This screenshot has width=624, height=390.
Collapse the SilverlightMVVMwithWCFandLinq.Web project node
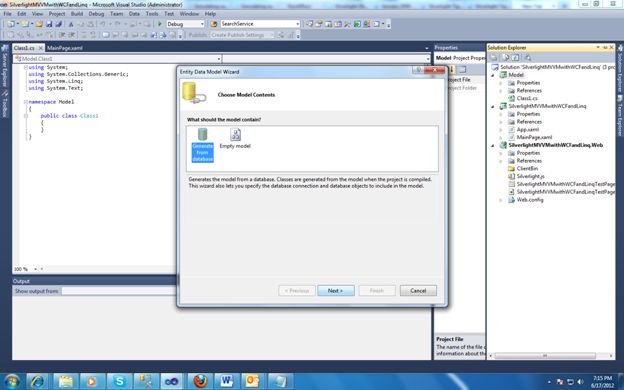pos(493,145)
